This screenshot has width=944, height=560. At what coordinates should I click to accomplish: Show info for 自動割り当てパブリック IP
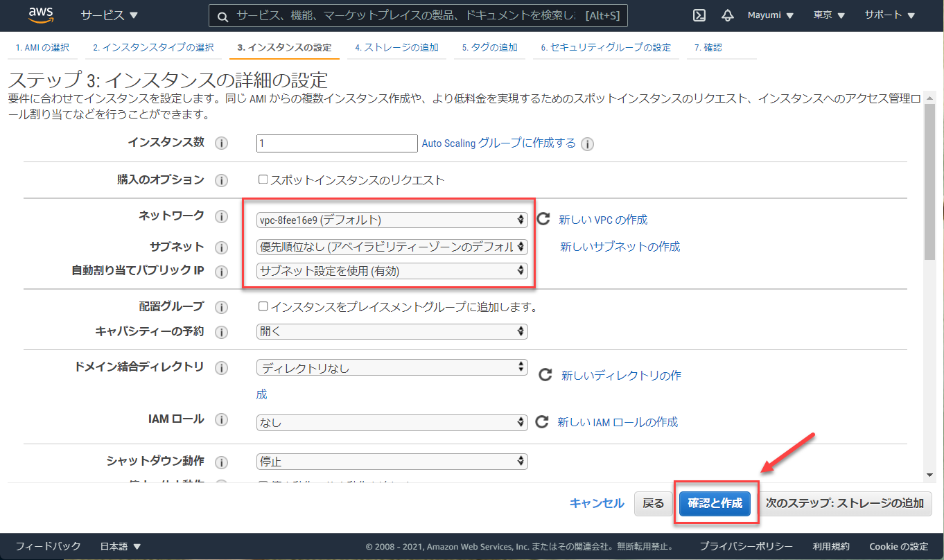(221, 272)
